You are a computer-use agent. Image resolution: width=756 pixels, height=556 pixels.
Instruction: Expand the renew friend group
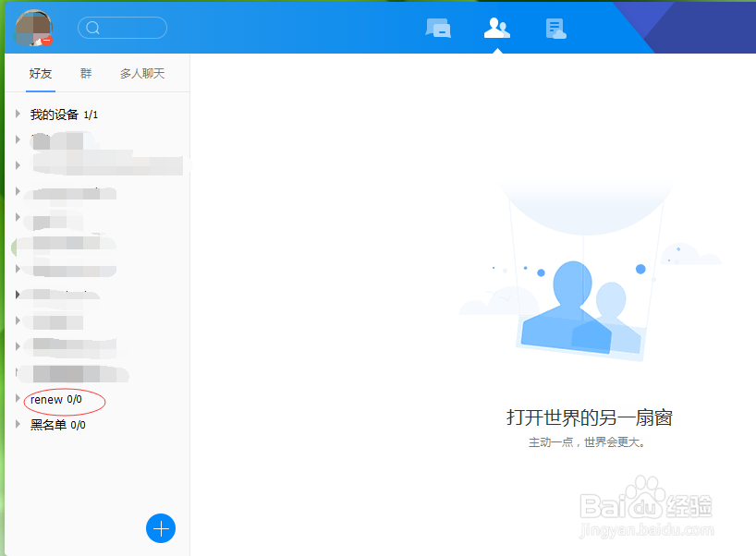(19, 400)
